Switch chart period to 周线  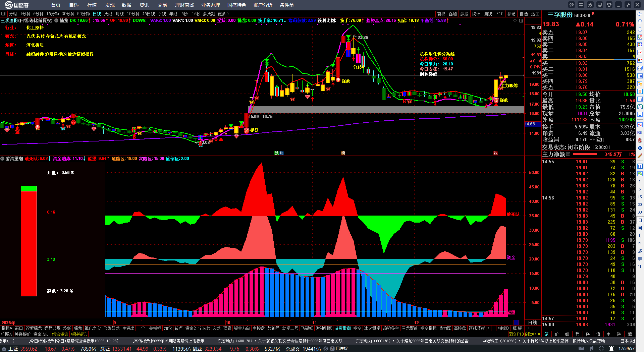tap(108, 14)
